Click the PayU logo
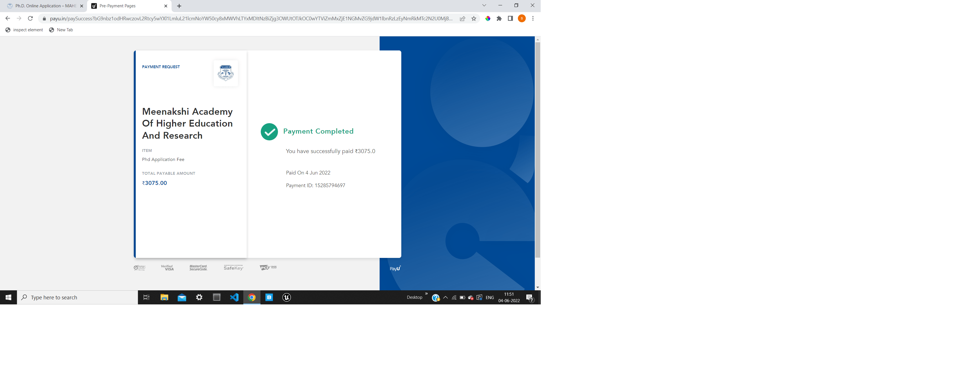980x376 pixels. (395, 268)
